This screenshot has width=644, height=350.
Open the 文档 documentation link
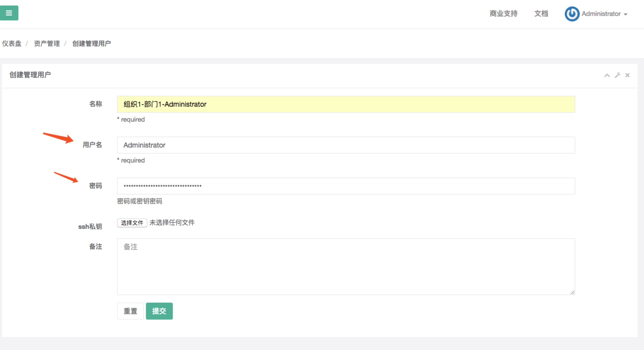[541, 13]
